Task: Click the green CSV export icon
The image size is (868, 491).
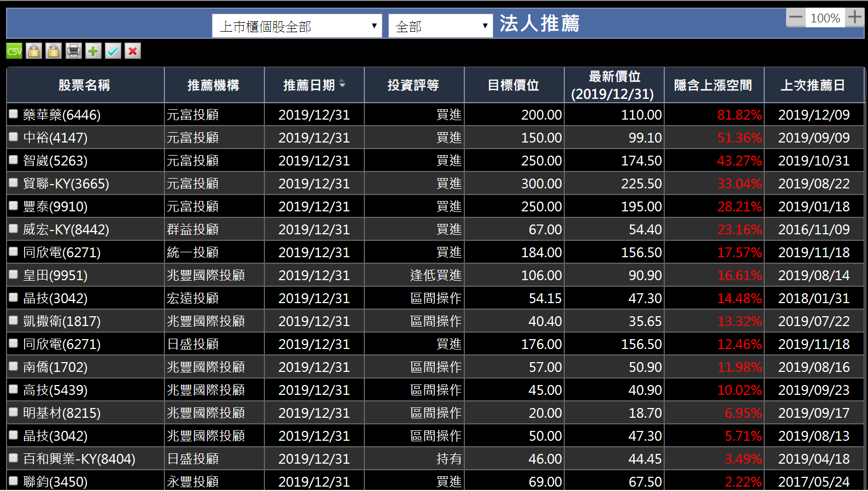Action: (14, 51)
